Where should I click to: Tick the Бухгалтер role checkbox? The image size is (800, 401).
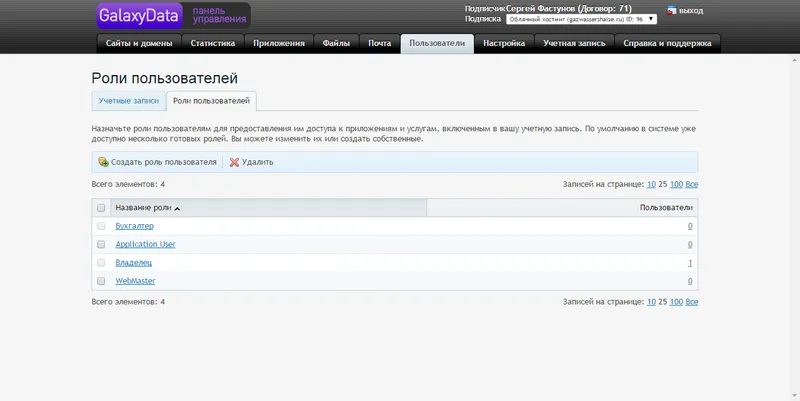(x=101, y=226)
